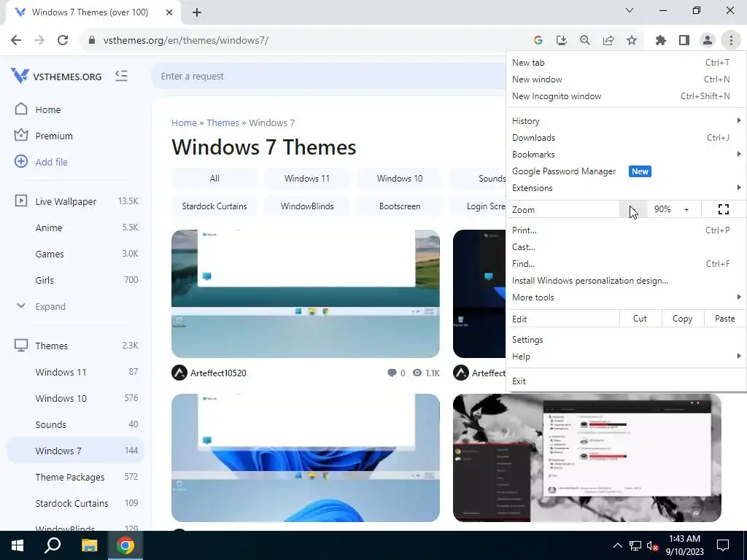Focus the Enter a request search field

(x=329, y=76)
